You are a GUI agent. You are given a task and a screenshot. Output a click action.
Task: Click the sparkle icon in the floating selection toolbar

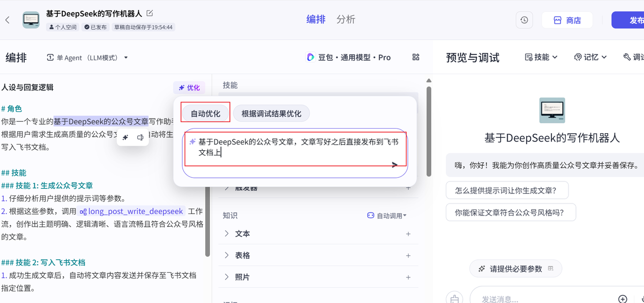click(x=126, y=137)
